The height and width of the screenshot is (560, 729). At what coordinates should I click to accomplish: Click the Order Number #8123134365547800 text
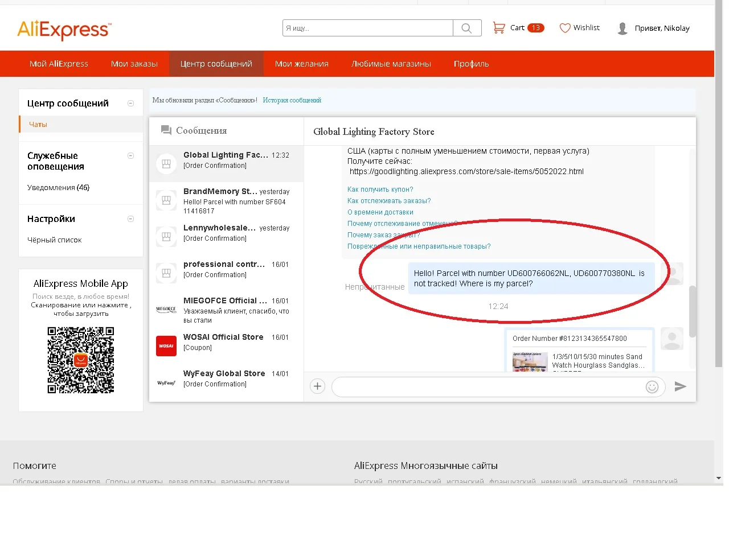[570, 339]
